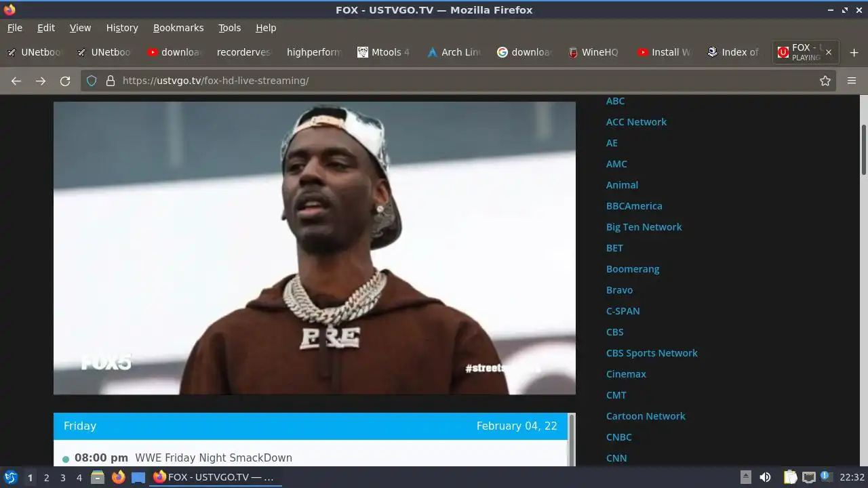Screen dimensions: 868x488
Task: Open a new tab with plus button
Action: click(854, 52)
